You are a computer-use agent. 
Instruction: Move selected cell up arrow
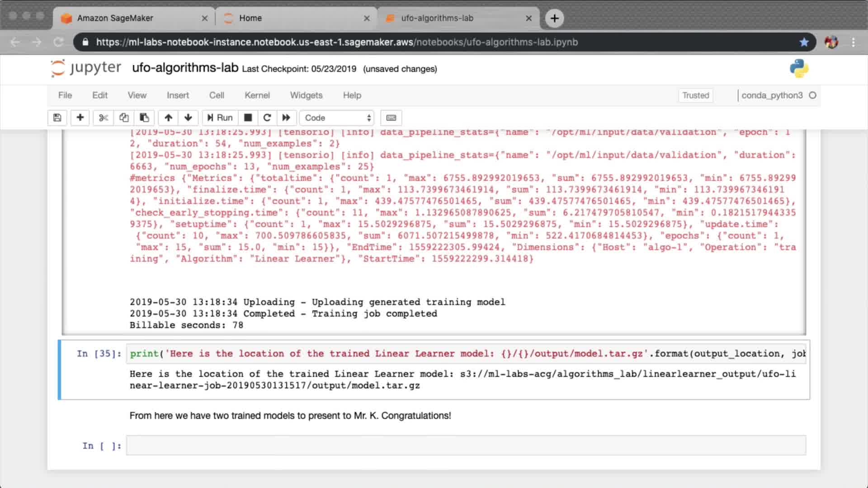coord(168,118)
